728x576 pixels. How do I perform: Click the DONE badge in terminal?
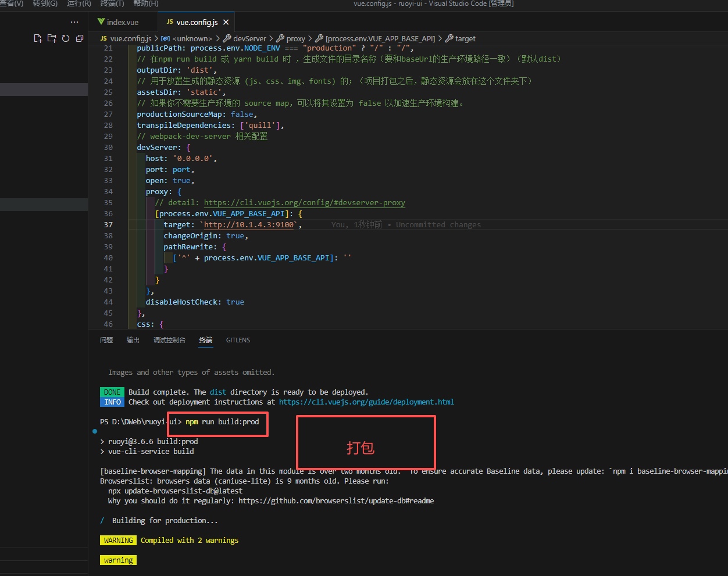pos(112,392)
